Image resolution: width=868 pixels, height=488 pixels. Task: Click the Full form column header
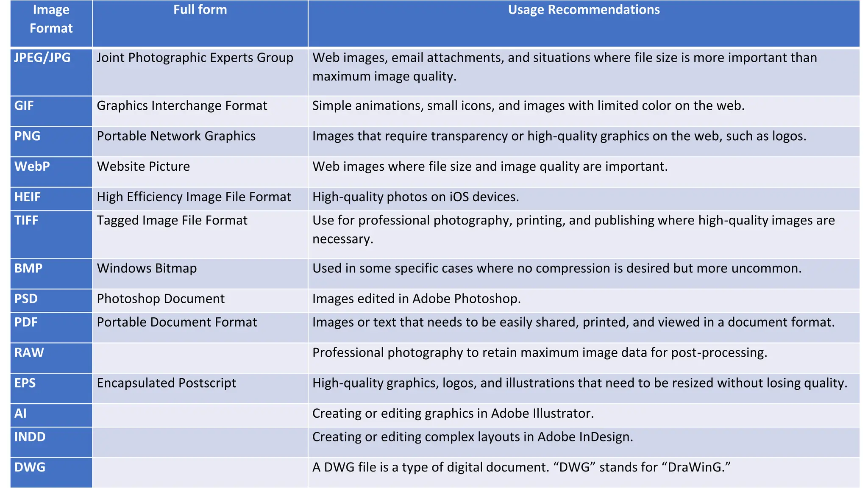[x=200, y=10]
